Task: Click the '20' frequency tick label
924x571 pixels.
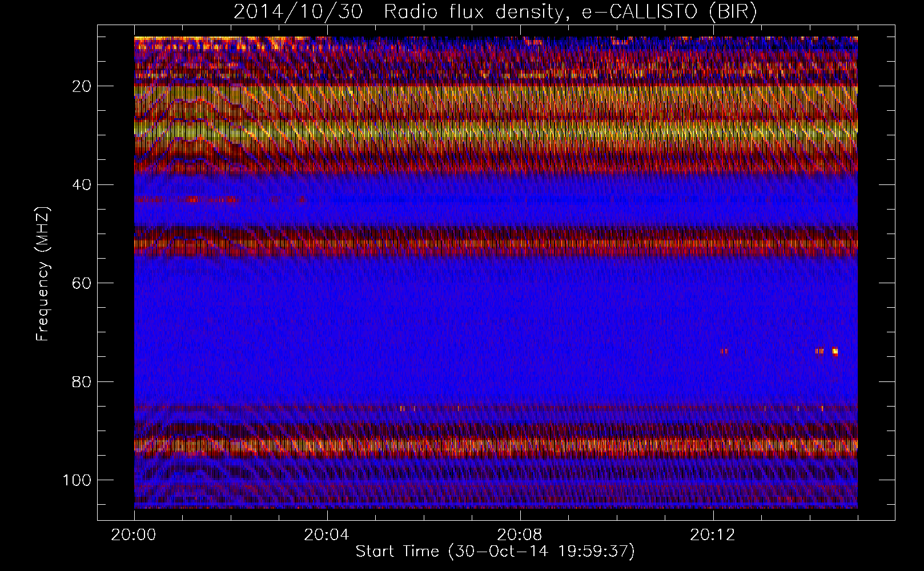Action: [82, 86]
